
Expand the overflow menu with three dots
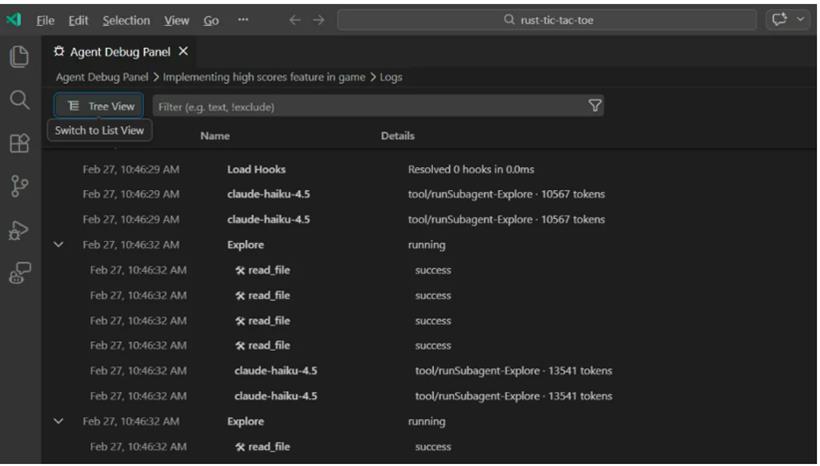pyautogui.click(x=243, y=20)
